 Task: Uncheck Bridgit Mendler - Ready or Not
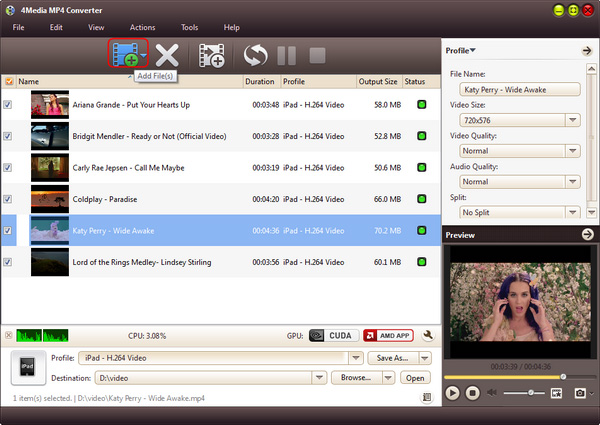pos(8,136)
